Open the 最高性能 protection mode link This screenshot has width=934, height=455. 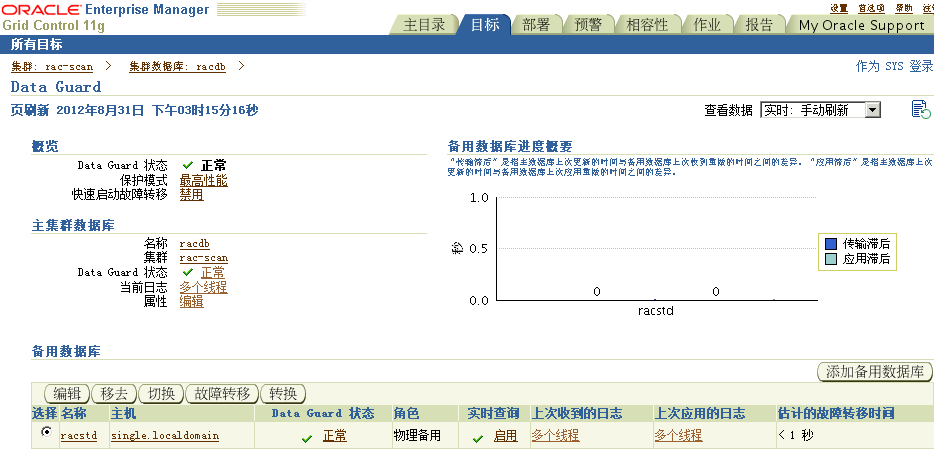(203, 180)
